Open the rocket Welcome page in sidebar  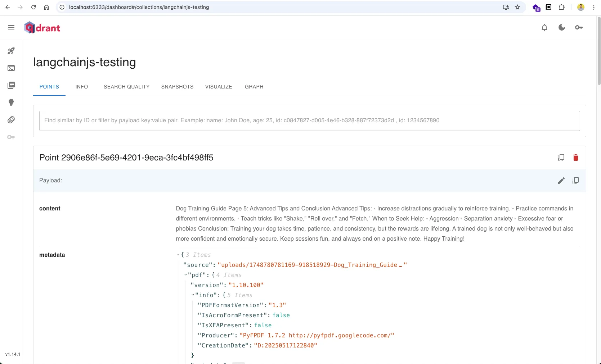(11, 51)
